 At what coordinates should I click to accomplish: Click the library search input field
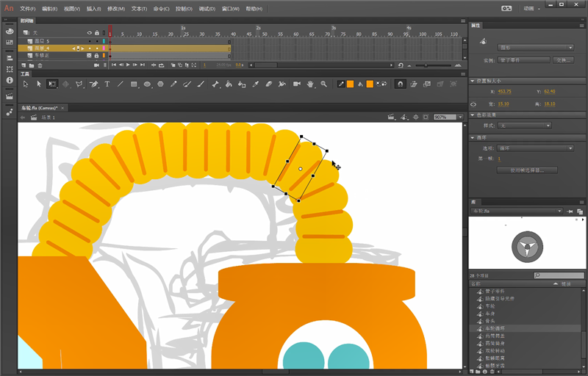(x=559, y=275)
